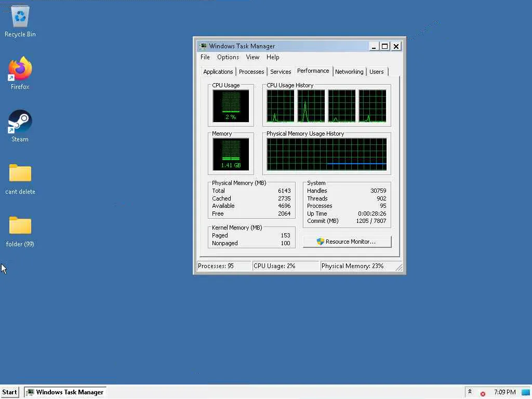Screen dimensions: 532x399
Task: Select the 'folder (99)' desktop icon
Action: pyautogui.click(x=20, y=231)
